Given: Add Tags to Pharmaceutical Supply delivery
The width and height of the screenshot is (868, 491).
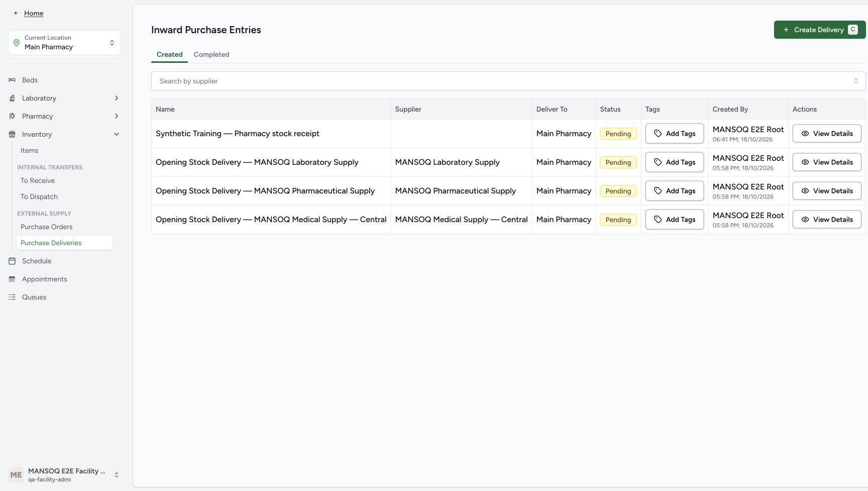Looking at the screenshot, I should click(x=675, y=191).
